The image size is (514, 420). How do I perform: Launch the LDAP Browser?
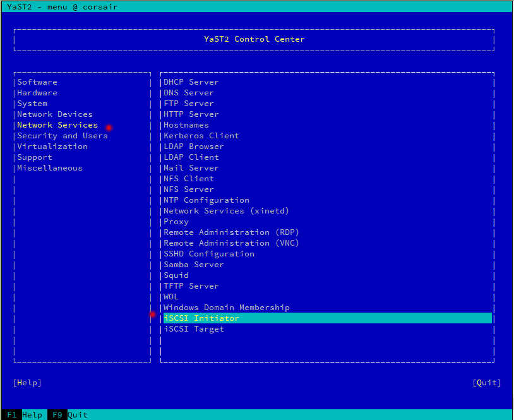click(x=193, y=147)
